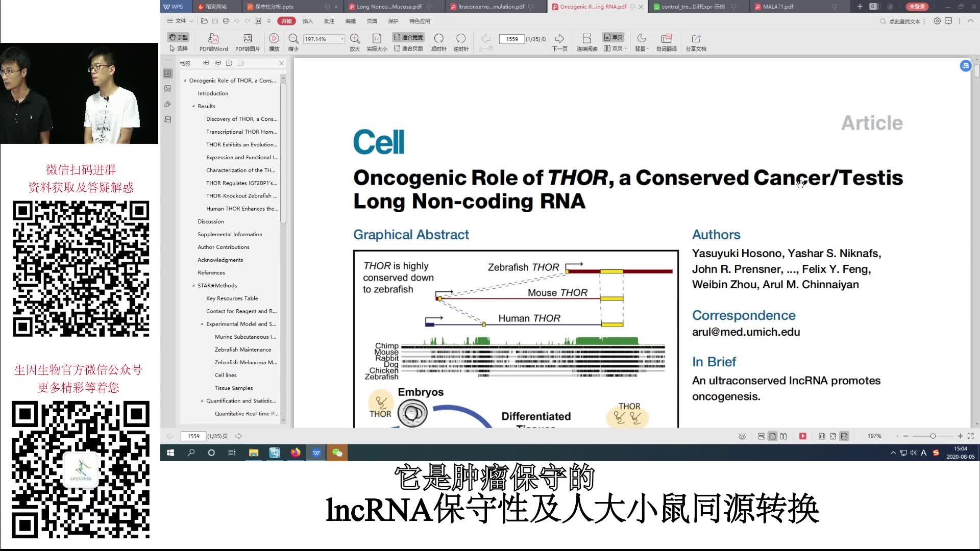980x551 pixels.
Task: Jump to Key Resources Table bookmark
Action: pyautogui.click(x=232, y=298)
